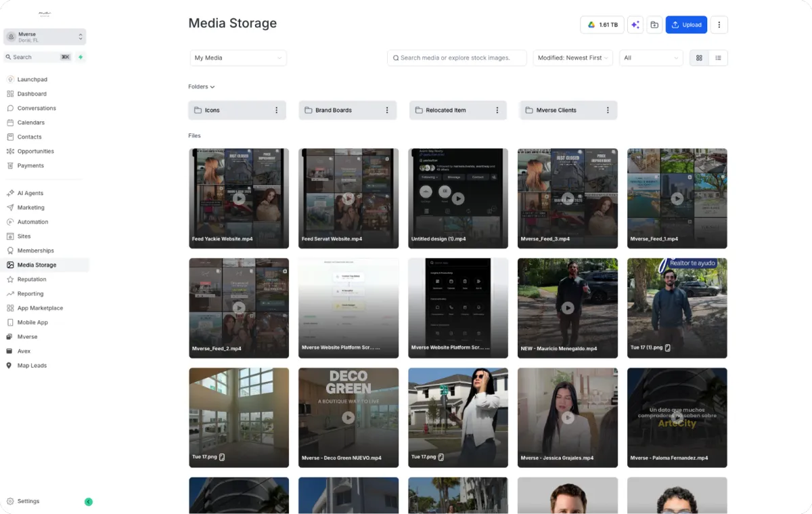This screenshot has width=812, height=514.
Task: Open the Mverse - Deco Green NUEVO.mp4 thumbnail
Action: click(348, 417)
